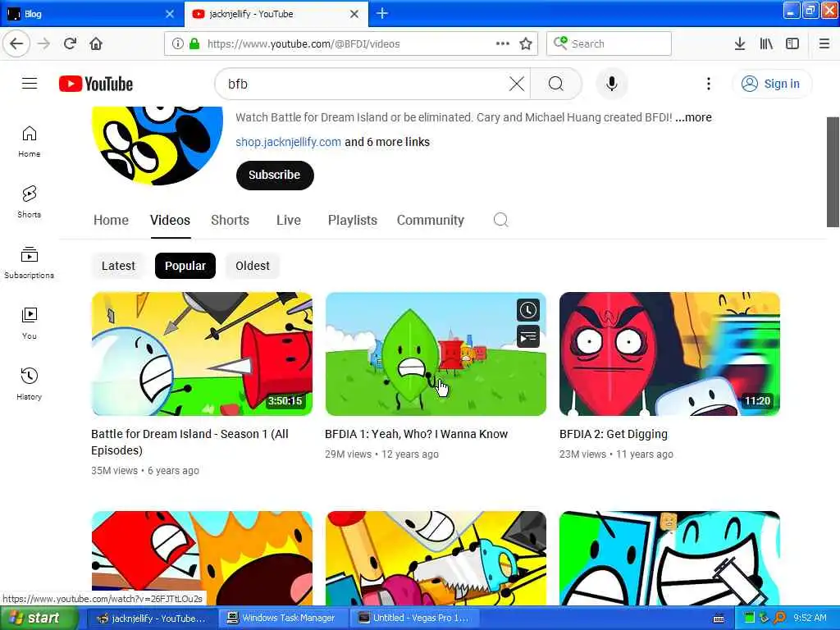
Task: Open the Community tab
Action: (430, 220)
